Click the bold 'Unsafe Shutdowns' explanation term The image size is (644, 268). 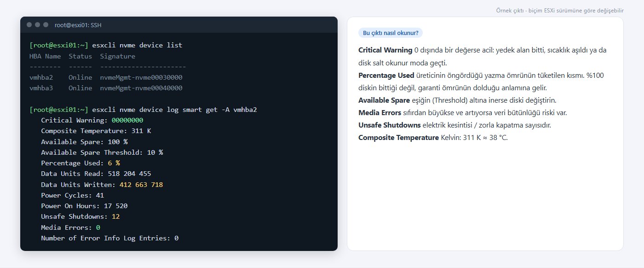(x=389, y=125)
